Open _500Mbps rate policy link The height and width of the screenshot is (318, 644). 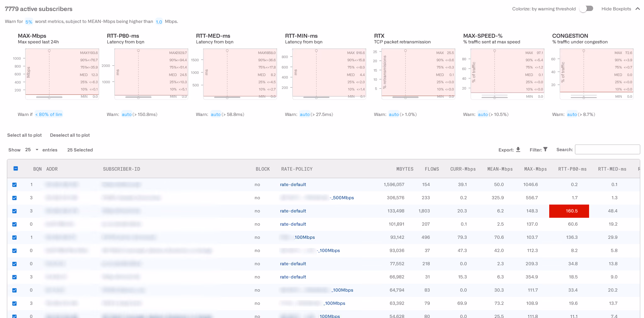pos(342,198)
